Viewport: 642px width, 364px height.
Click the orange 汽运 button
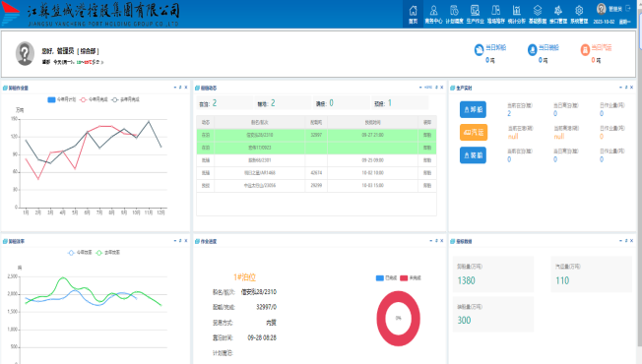coord(474,132)
